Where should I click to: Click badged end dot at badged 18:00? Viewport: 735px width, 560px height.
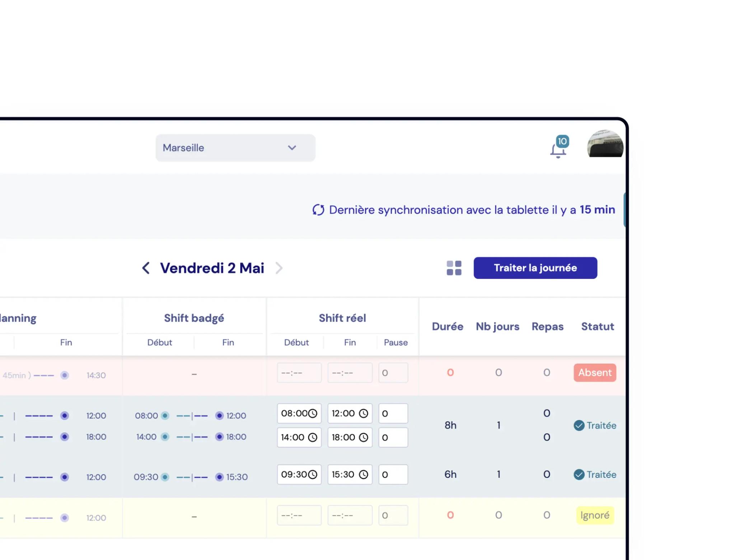coord(219,437)
